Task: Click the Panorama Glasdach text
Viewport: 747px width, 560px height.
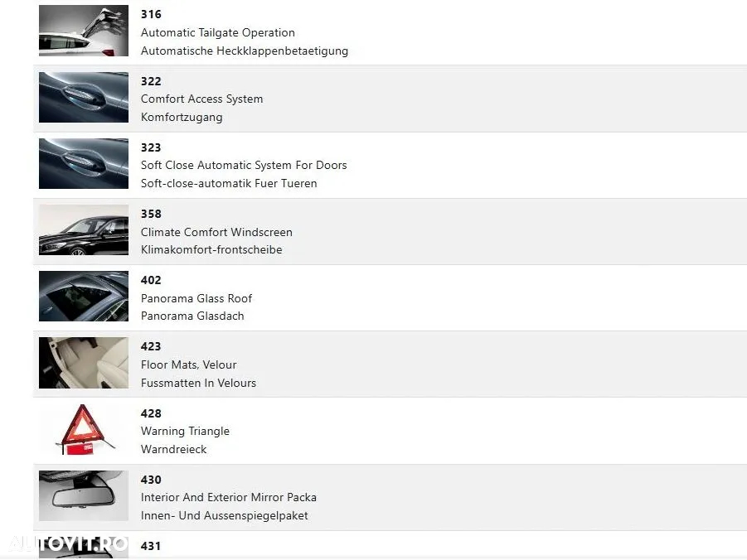Action: pos(192,316)
